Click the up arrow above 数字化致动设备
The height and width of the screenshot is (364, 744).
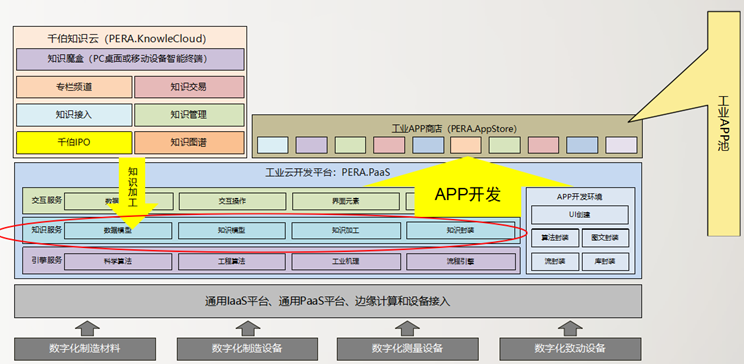pyautogui.click(x=570, y=328)
